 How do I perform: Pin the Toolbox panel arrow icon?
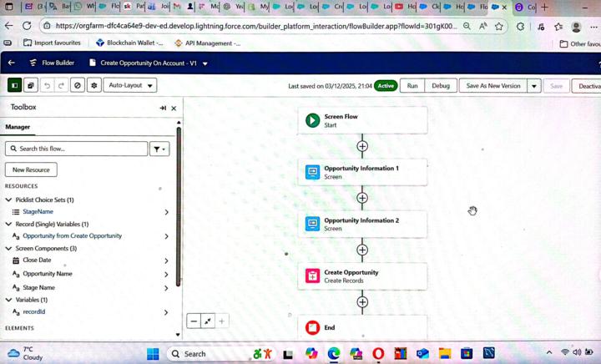163,108
